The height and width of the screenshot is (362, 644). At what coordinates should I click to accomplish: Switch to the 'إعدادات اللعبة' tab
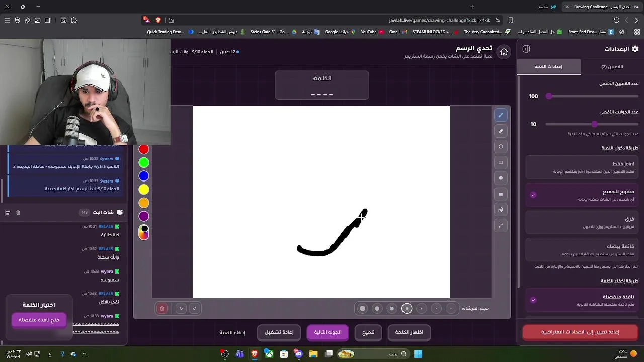(x=548, y=67)
